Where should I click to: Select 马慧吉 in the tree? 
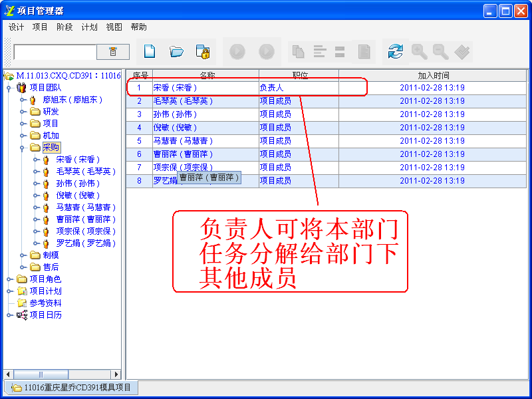pos(86,207)
